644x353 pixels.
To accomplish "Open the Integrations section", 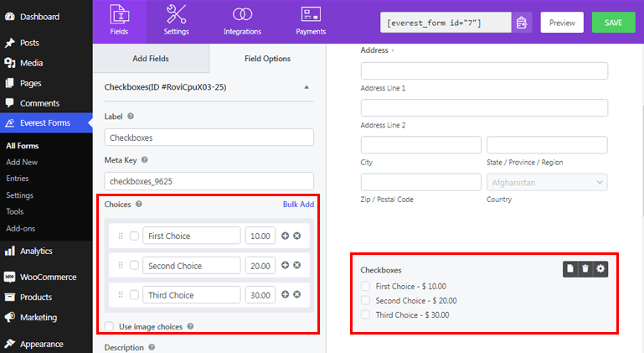I will tap(242, 21).
